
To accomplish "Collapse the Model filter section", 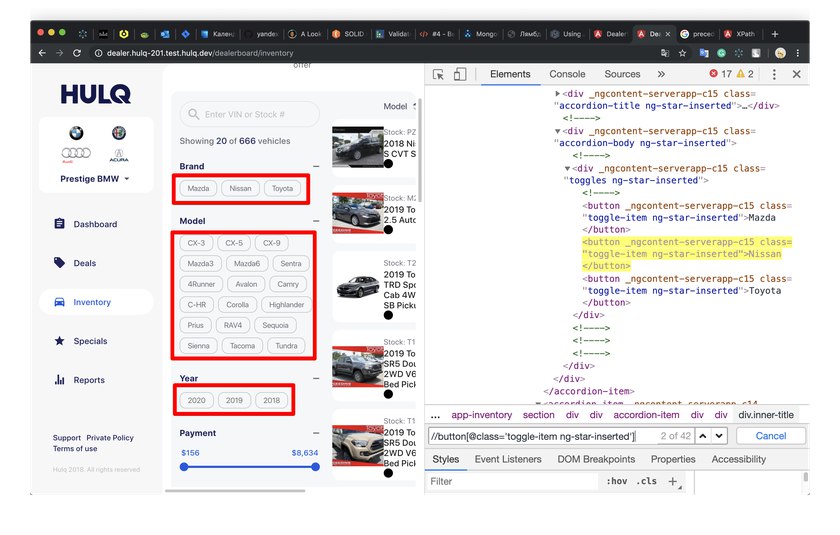I will [x=316, y=221].
